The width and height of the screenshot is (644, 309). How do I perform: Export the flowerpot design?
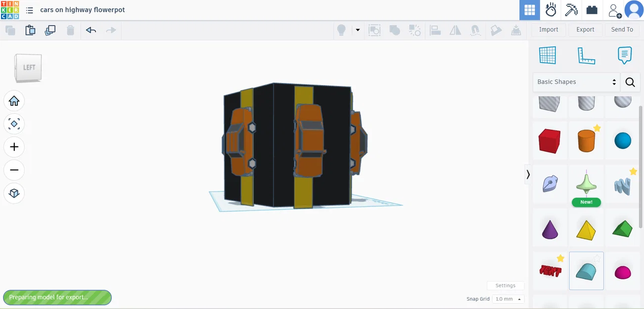[585, 29]
